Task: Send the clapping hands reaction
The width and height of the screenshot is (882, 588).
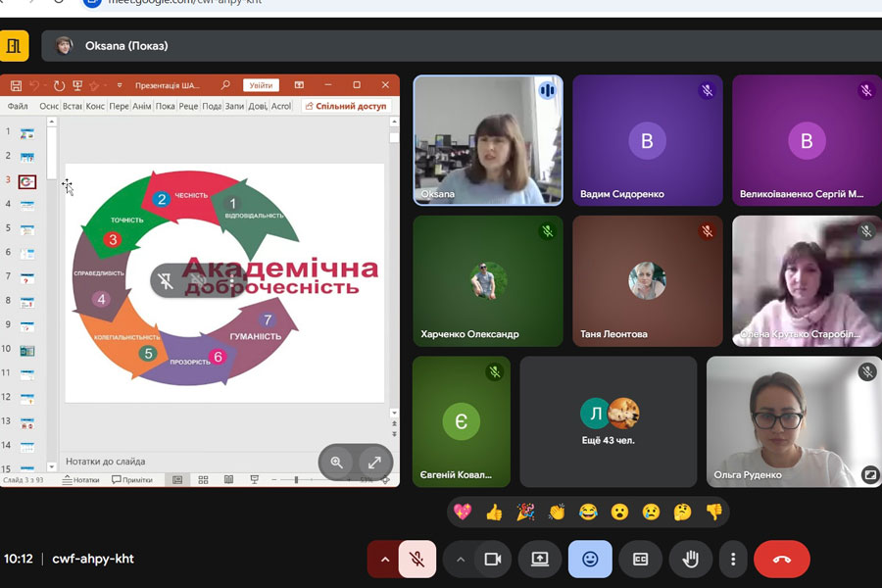Action: tap(557, 512)
